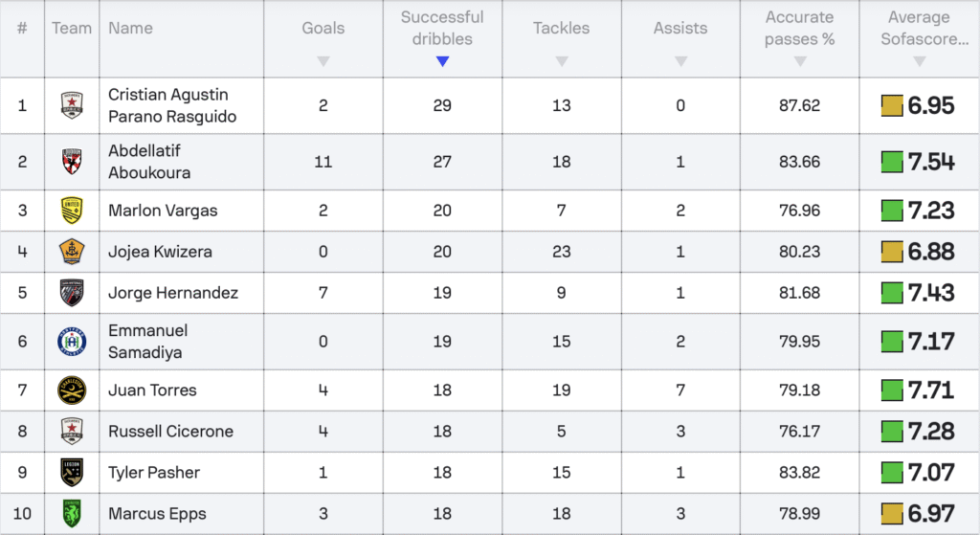Image resolution: width=980 pixels, height=535 pixels.
Task: Click the green 7.54 rating swatch
Action: click(892, 162)
